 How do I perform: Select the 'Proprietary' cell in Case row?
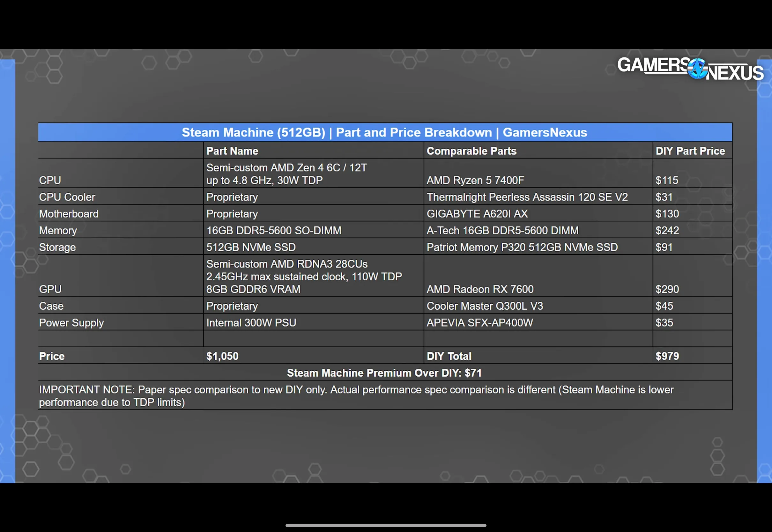coord(232,306)
